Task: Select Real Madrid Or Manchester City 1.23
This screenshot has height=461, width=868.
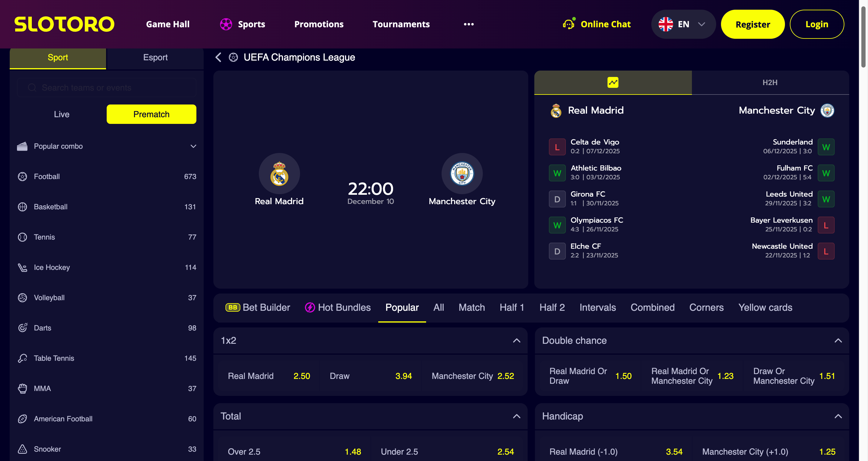Action: click(x=692, y=376)
